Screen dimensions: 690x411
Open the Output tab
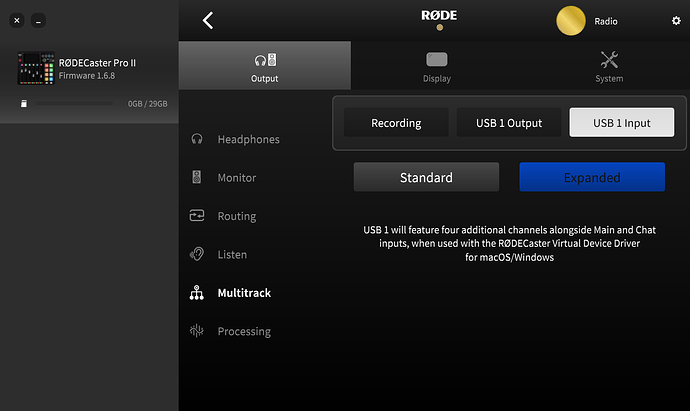(x=265, y=66)
